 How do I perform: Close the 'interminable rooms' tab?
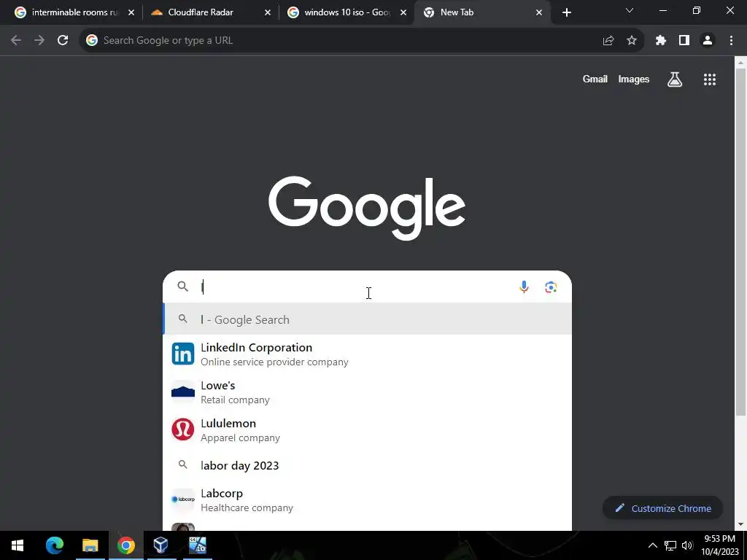tap(131, 13)
